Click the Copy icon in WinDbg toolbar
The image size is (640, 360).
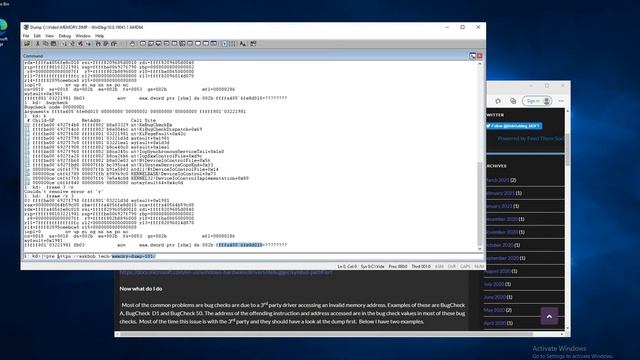coord(45,44)
